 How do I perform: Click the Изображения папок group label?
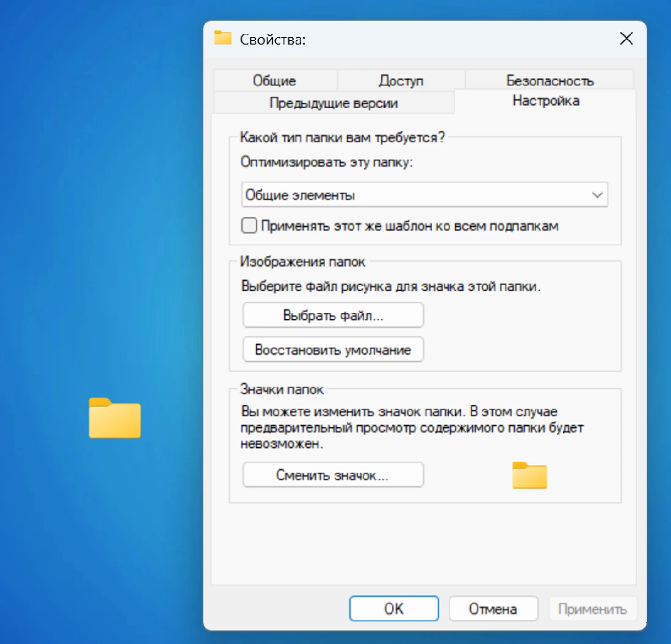pyautogui.click(x=302, y=262)
